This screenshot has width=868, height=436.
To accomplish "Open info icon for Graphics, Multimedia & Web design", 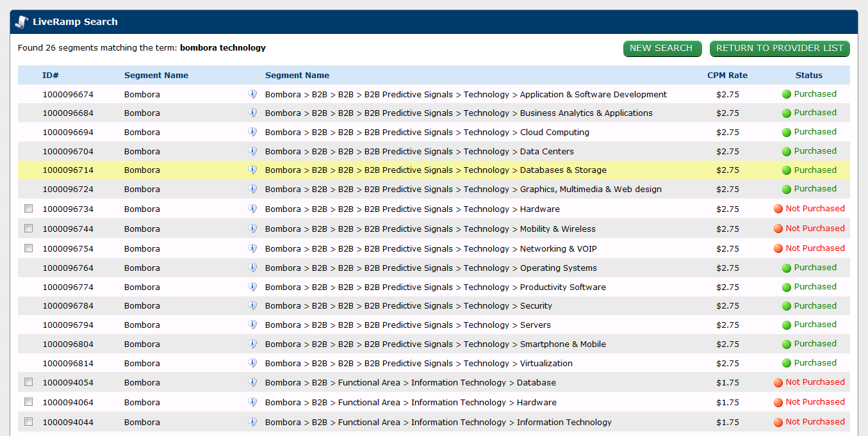I will tap(252, 189).
